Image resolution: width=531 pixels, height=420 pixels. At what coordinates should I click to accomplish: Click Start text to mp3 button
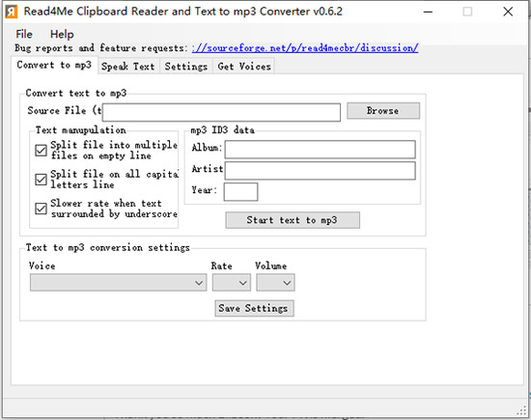pyautogui.click(x=293, y=220)
